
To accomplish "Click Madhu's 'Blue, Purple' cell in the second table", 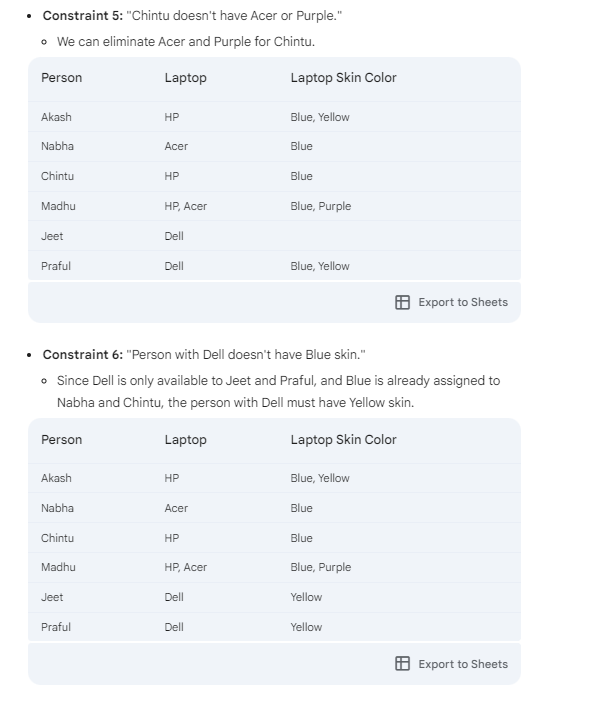I will point(321,567).
